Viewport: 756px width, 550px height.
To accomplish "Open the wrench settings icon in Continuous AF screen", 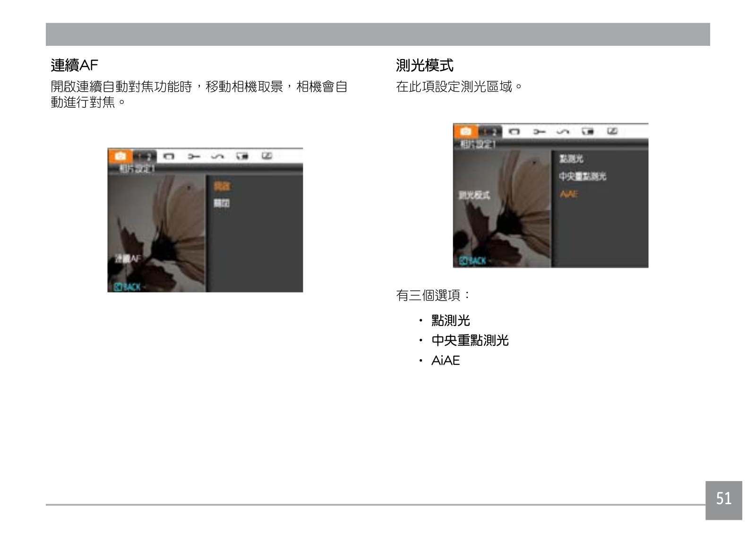I will coord(194,156).
